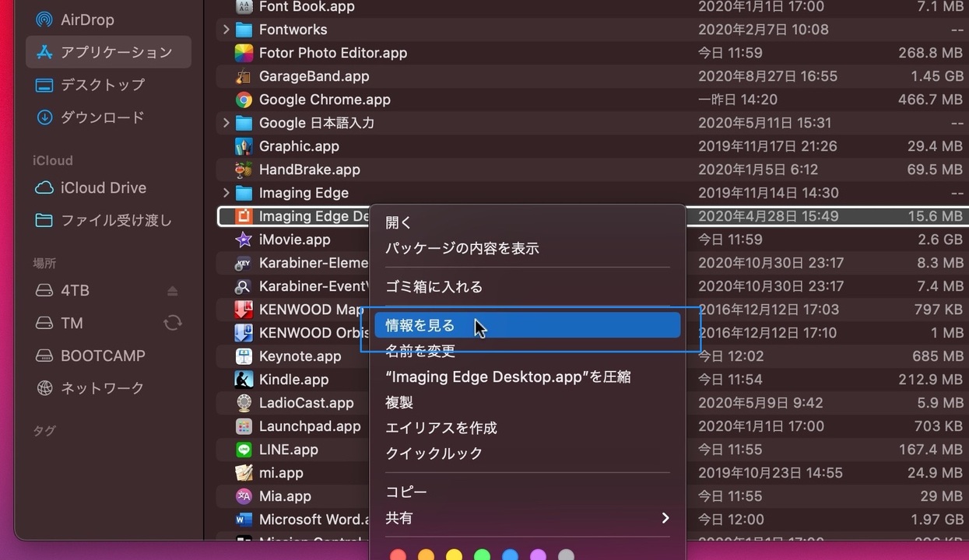Expand the Fontworks folder

pyautogui.click(x=226, y=30)
